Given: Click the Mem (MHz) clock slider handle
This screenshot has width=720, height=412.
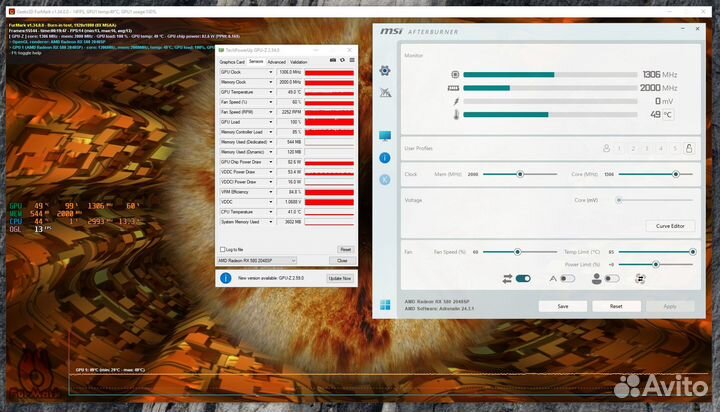Looking at the screenshot, I should click(x=520, y=175).
